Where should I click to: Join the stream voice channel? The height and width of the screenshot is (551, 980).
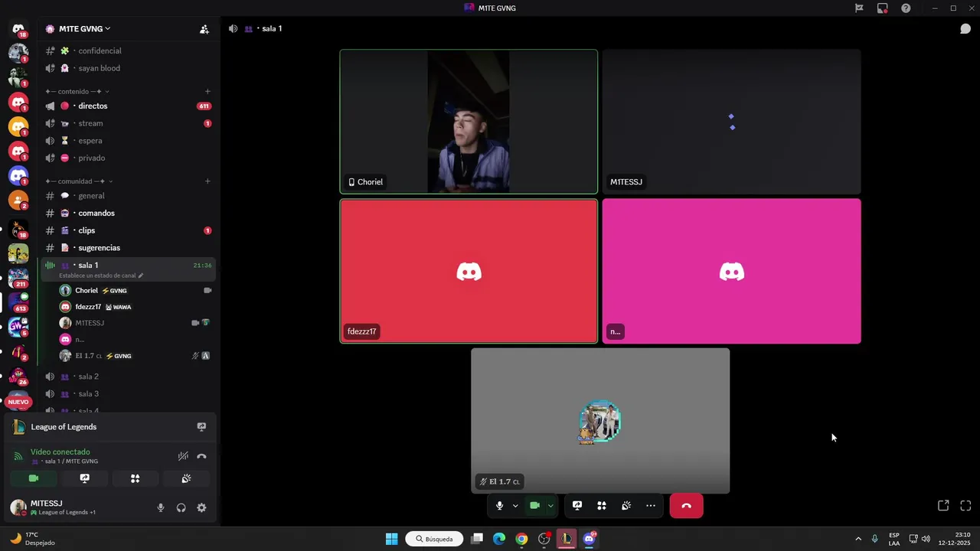click(x=129, y=123)
